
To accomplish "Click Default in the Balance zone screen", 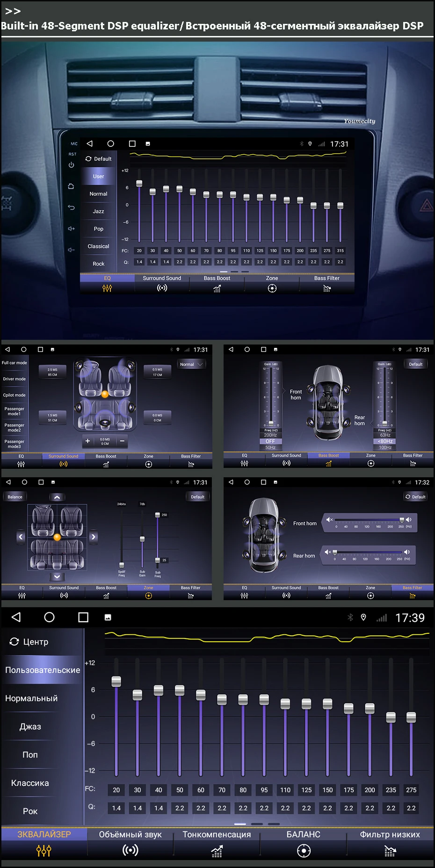I will pos(198,497).
